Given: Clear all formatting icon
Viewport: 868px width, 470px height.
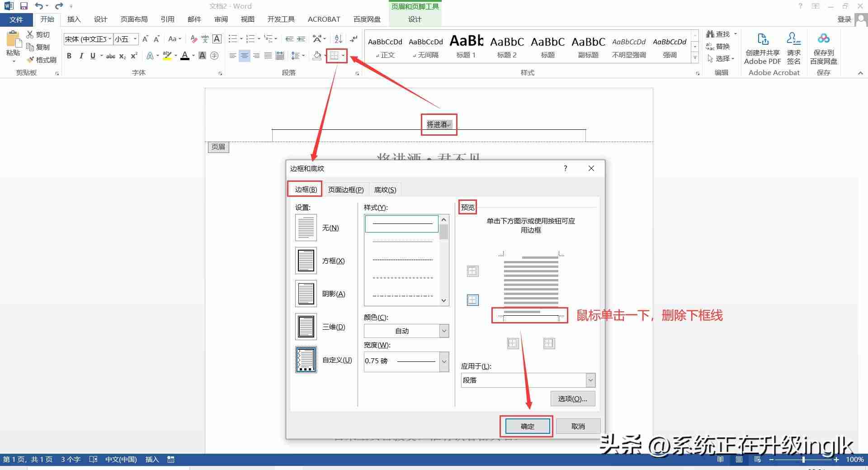Looking at the screenshot, I should tap(193, 39).
